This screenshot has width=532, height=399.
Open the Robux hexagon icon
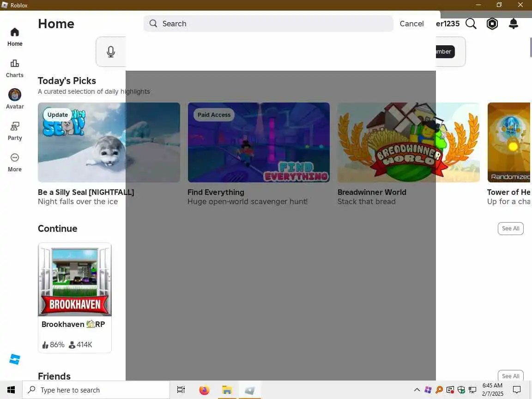pyautogui.click(x=492, y=24)
